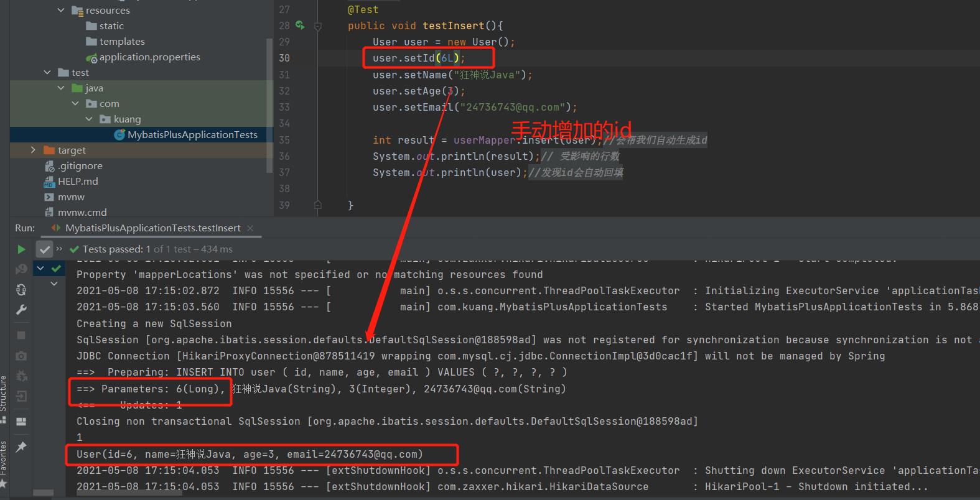
Task: Close the testInsert run tab
Action: coord(250,228)
